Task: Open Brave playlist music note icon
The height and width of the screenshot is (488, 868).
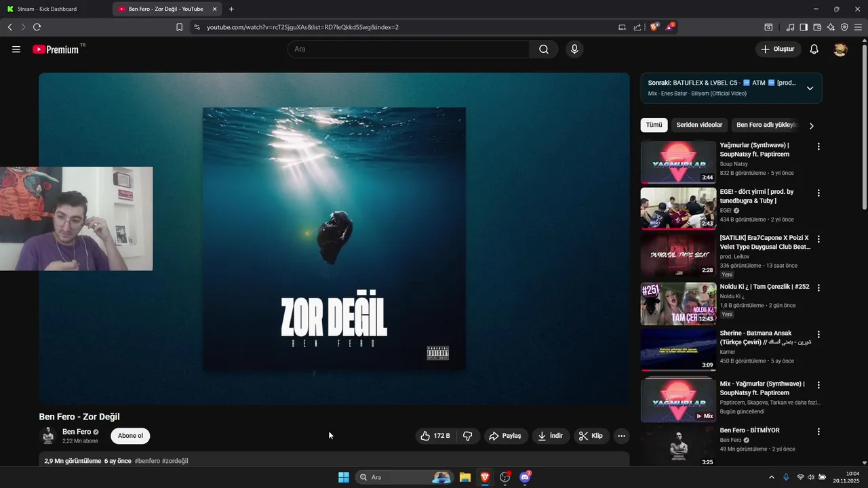Action: tap(790, 27)
